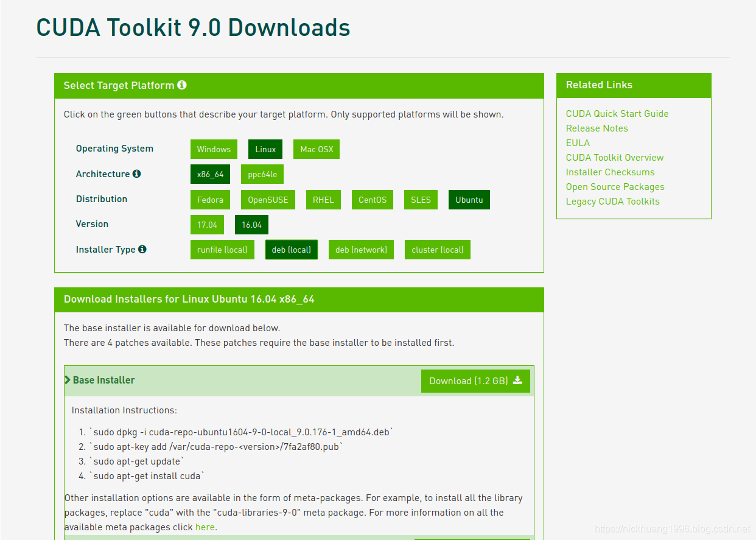Pick deb (network) installer type
The image size is (756, 540).
coord(361,250)
